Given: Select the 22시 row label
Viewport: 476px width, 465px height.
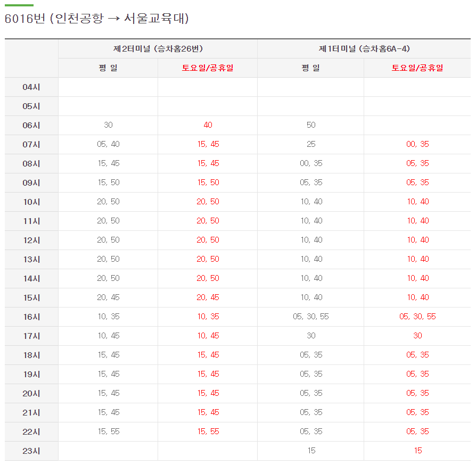Looking at the screenshot, I should point(31,431).
